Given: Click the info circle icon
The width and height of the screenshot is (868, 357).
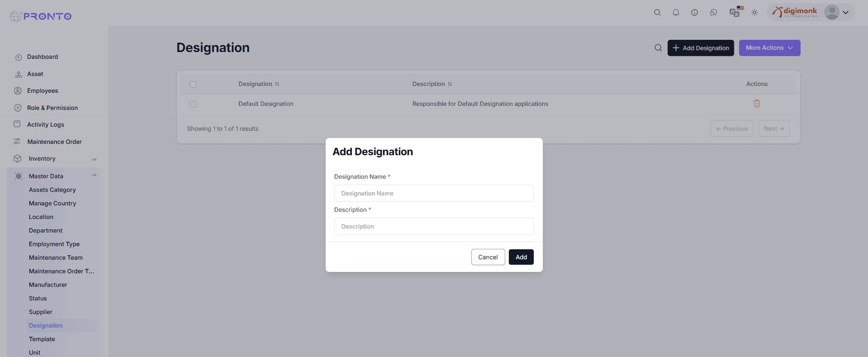Looking at the screenshot, I should coord(694,13).
